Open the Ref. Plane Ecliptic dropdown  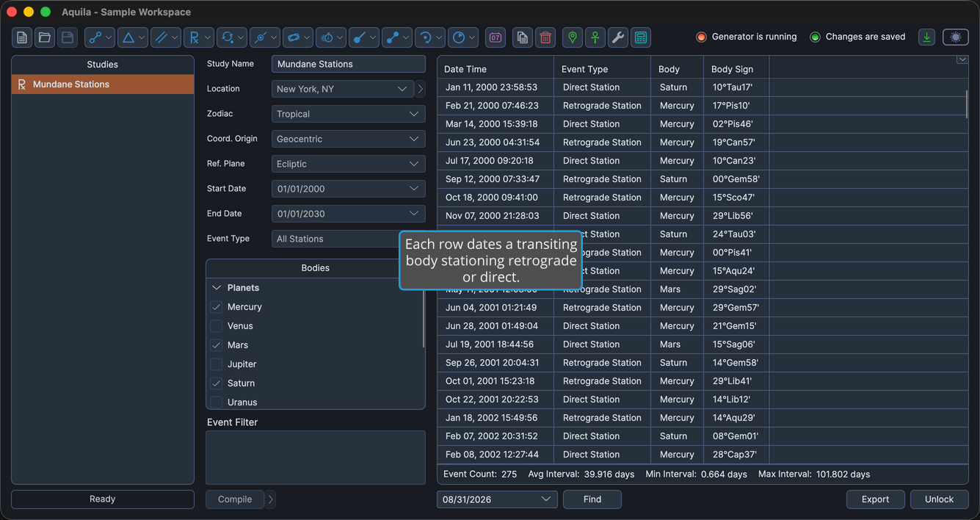coord(349,164)
